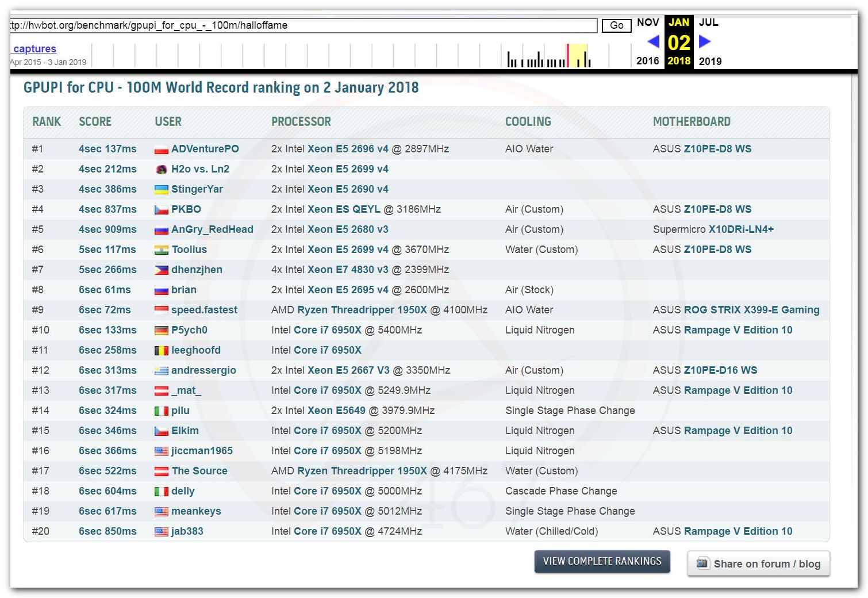Open StingerYar's 4sec 386ms score
868x598 pixels.
(x=107, y=189)
